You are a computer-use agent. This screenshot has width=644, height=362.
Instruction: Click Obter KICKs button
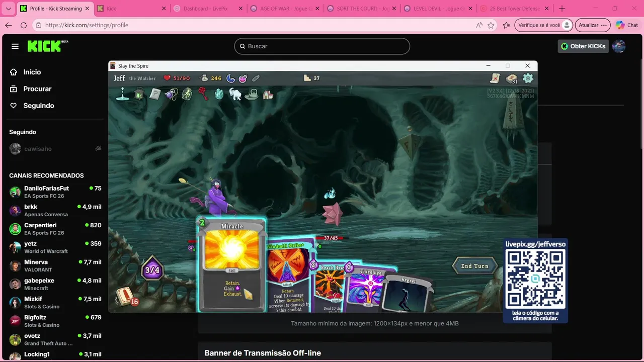click(583, 46)
